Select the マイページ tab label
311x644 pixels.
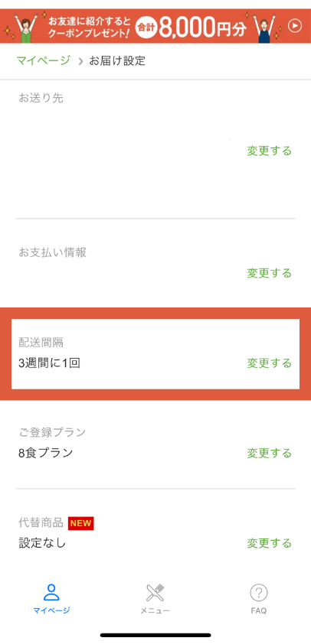tap(52, 610)
